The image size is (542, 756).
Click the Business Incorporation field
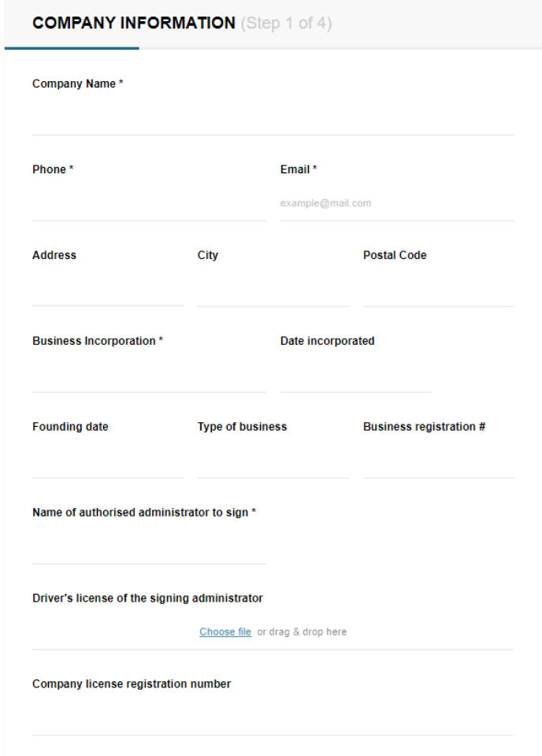click(149, 376)
